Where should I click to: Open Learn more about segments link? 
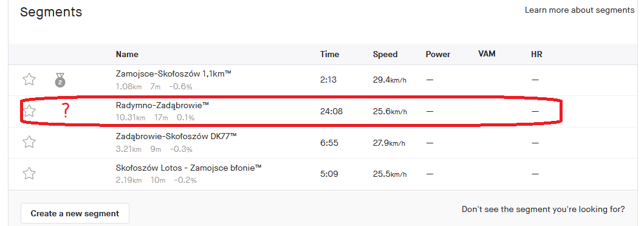580,10
